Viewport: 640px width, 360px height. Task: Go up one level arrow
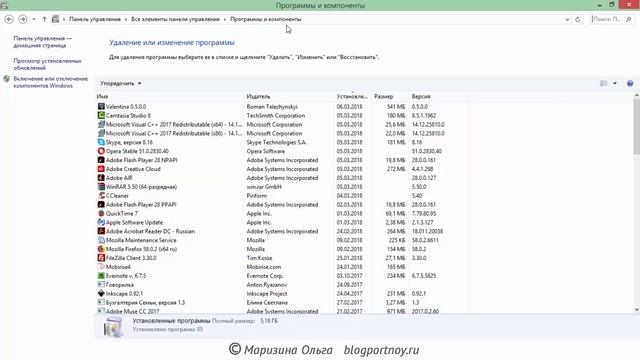tap(44, 19)
